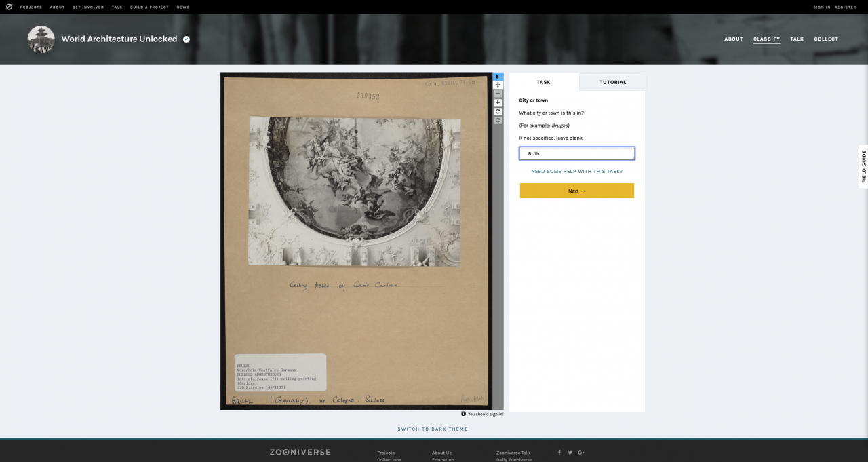Click the Zooniverse logo in top bar
This screenshot has width=868, height=462.
pyautogui.click(x=9, y=7)
